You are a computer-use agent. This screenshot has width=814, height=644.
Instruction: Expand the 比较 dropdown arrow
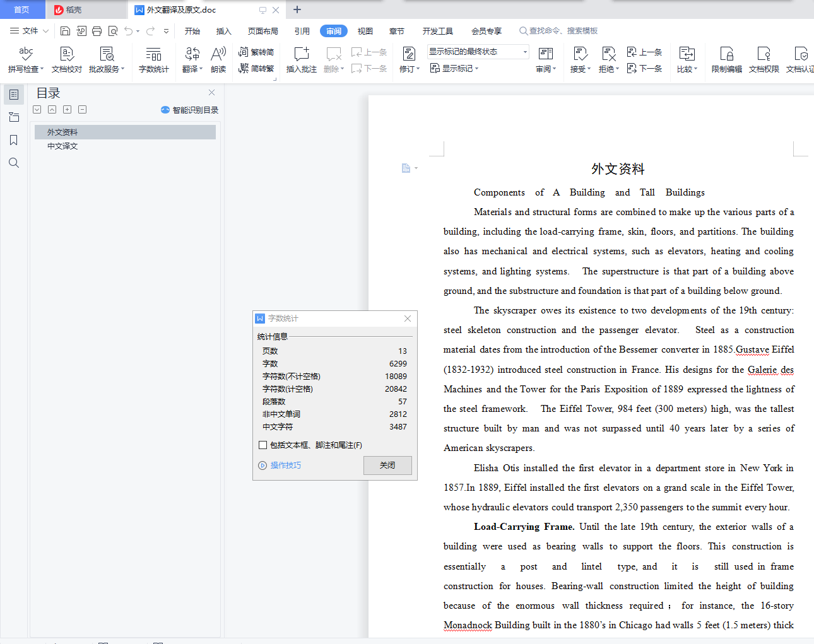coord(696,69)
